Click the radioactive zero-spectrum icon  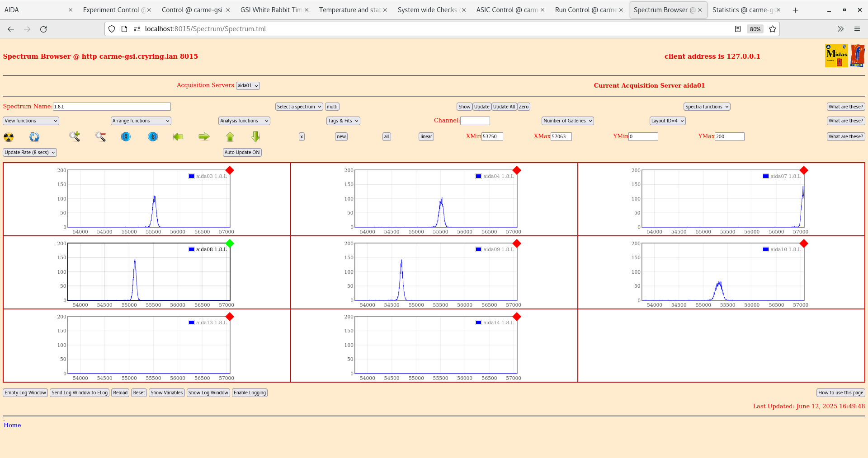[x=8, y=137]
